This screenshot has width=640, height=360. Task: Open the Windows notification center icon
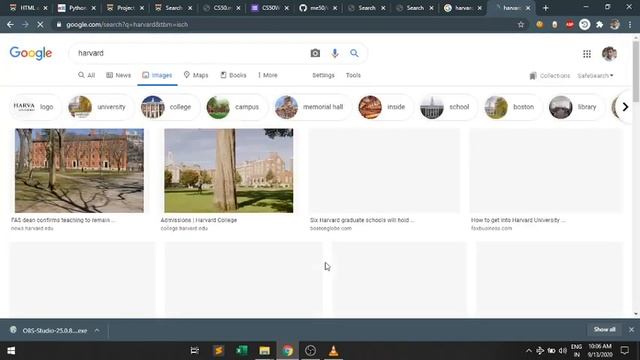(624, 350)
